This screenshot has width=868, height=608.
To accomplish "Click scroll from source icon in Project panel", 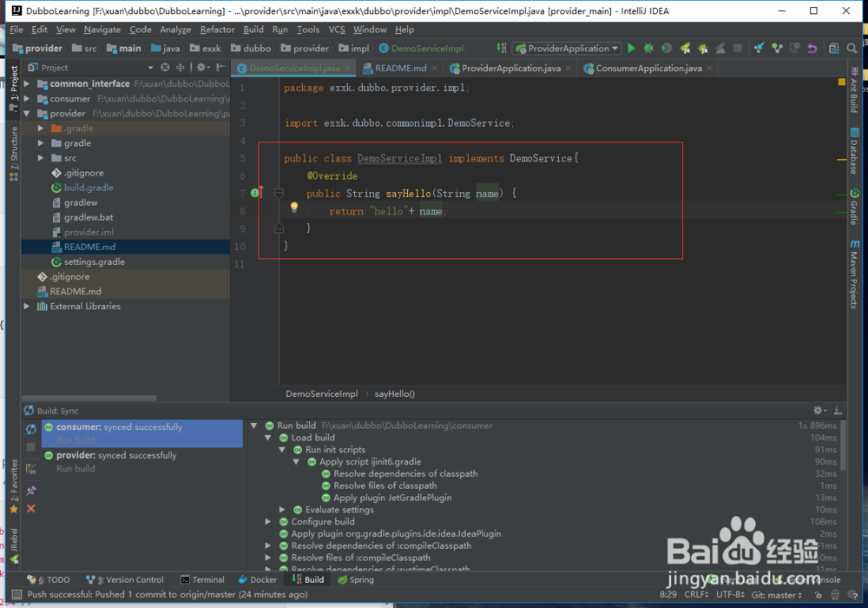I will [x=165, y=67].
